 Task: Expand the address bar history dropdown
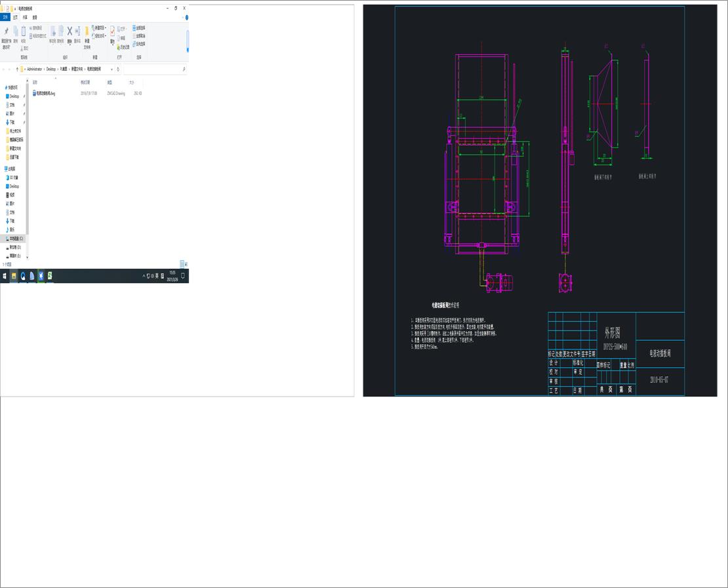[x=112, y=69]
